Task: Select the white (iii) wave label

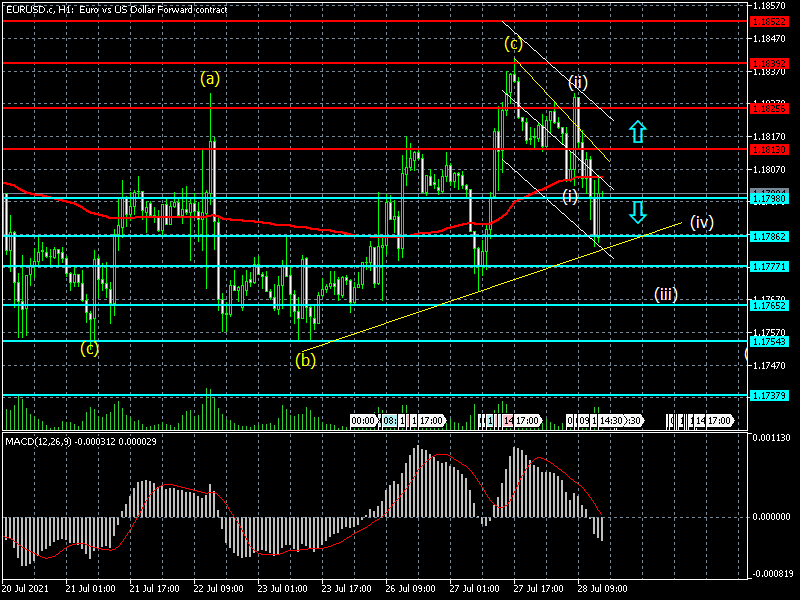Action: (667, 294)
